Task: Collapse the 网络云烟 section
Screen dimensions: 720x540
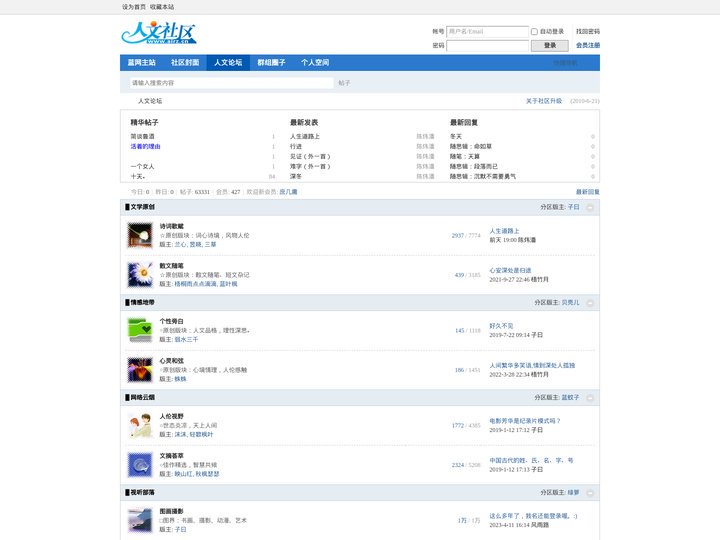Action: (590, 398)
